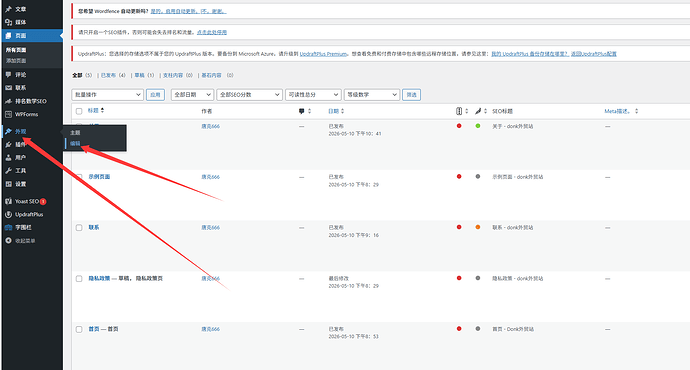Open the 插件 plugins icon

coord(8,144)
